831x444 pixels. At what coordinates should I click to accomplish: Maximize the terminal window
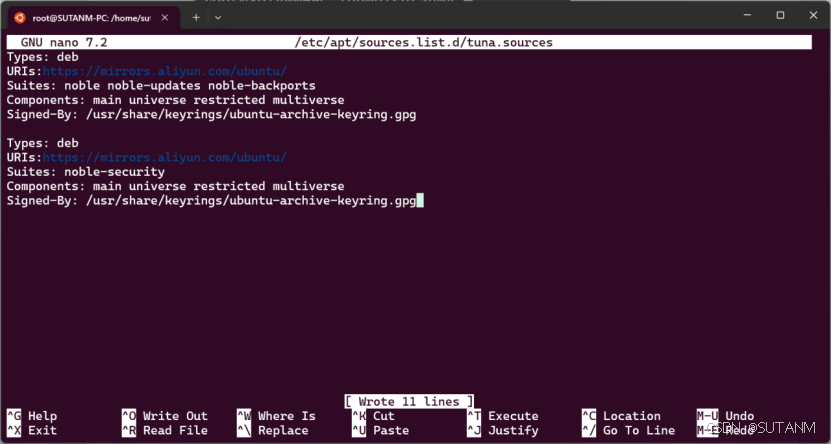(780, 15)
